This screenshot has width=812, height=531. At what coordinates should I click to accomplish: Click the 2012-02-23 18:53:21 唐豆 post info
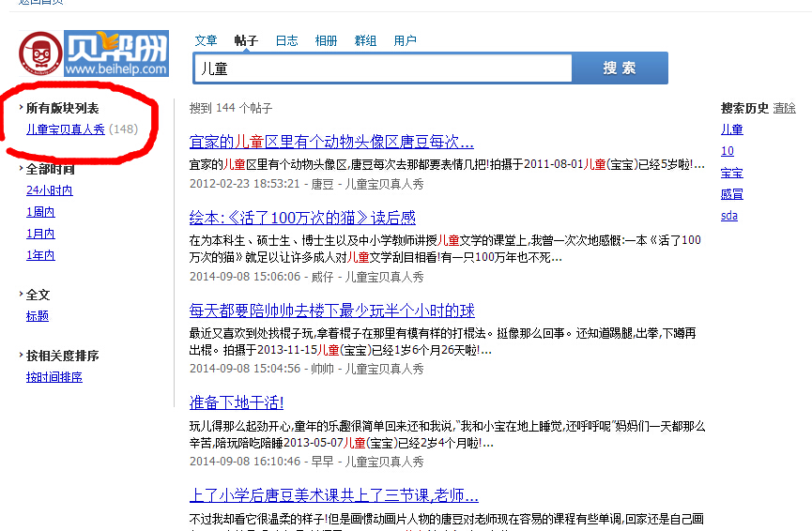307,184
